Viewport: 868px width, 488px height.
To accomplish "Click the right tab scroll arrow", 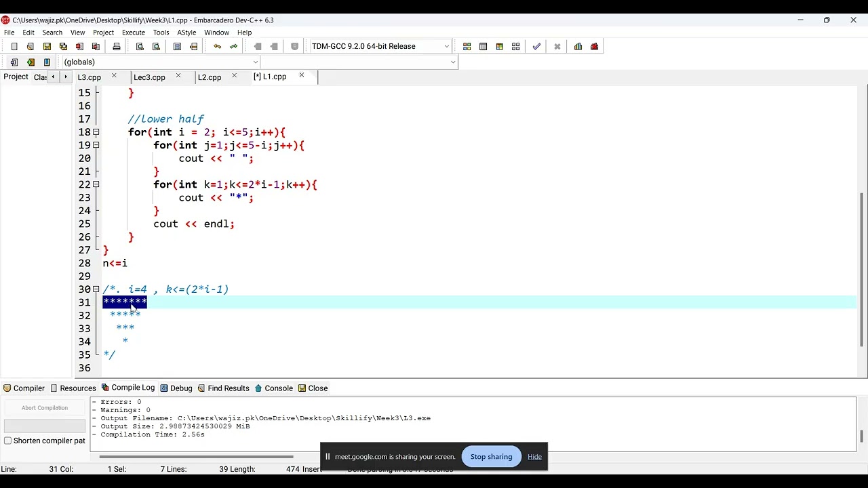I will [x=65, y=77].
